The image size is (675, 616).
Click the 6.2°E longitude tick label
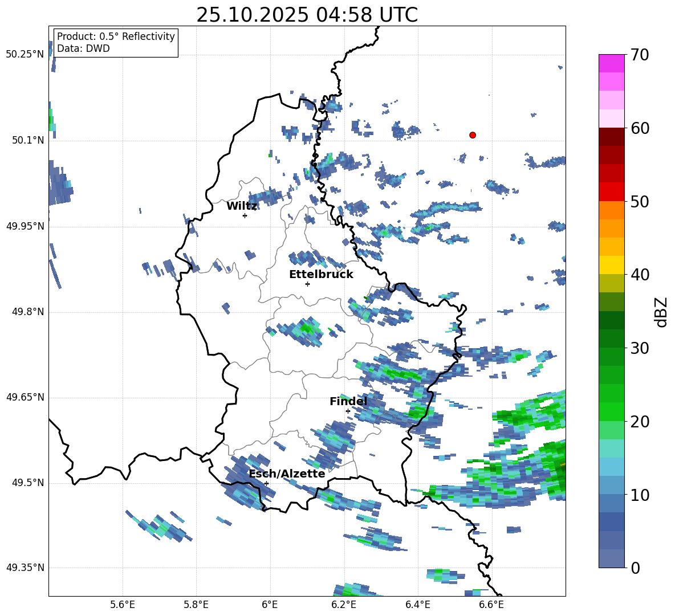[344, 605]
